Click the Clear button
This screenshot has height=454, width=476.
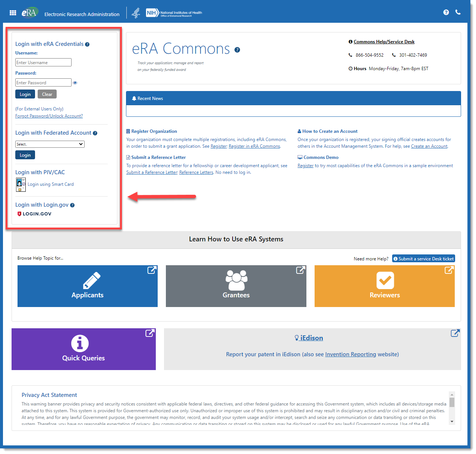(x=47, y=94)
